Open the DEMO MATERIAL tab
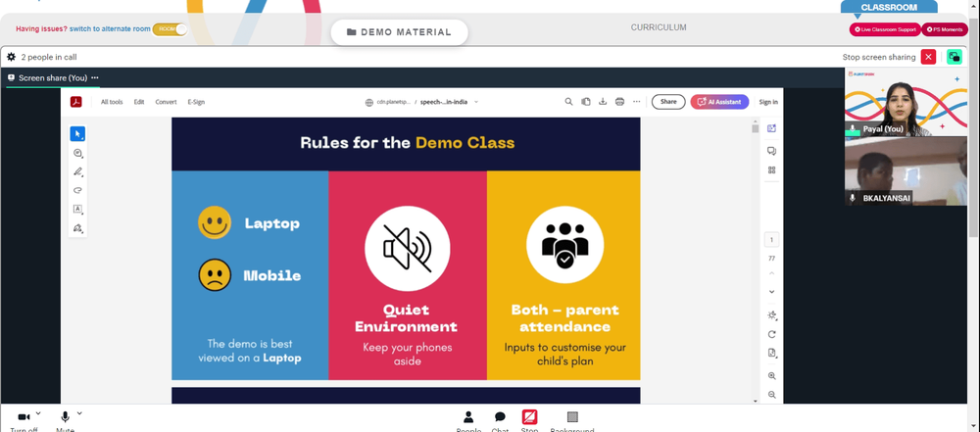This screenshot has height=432, width=980. (x=399, y=32)
